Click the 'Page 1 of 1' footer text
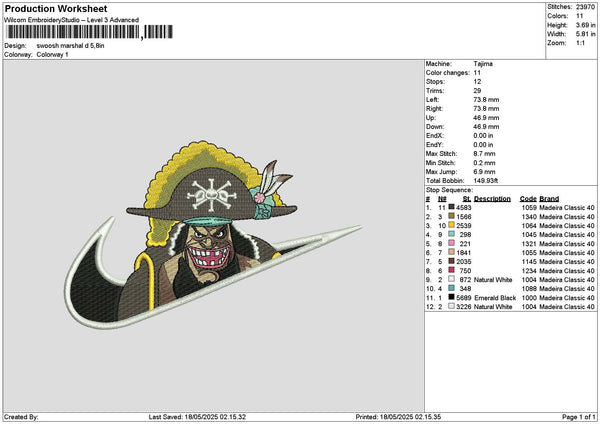This screenshot has height=424, width=600. (x=579, y=417)
